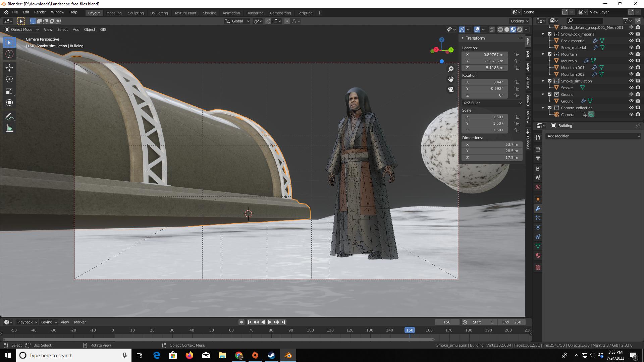The height and width of the screenshot is (362, 644).
Task: Toggle auto keying record button
Action: [241, 322]
